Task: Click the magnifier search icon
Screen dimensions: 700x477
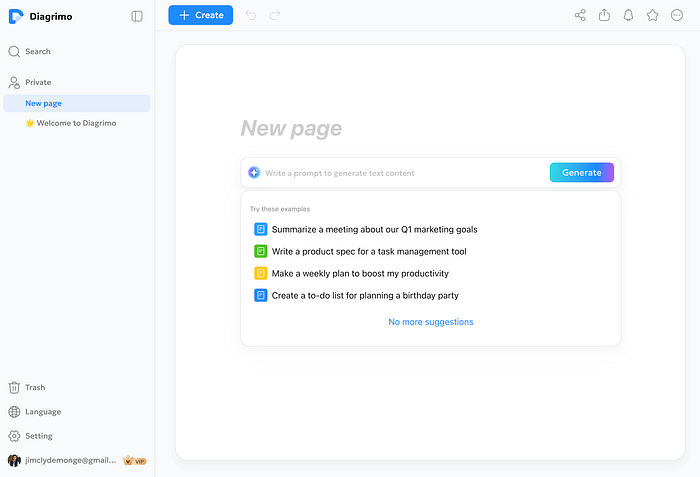Action: point(14,52)
